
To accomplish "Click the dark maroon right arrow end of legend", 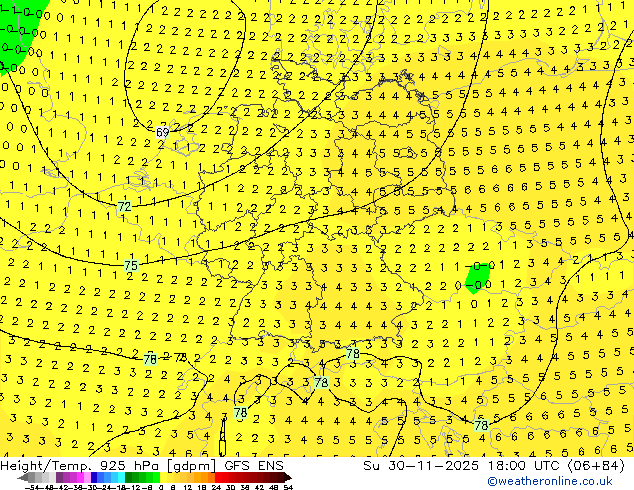I will click(x=287, y=477).
